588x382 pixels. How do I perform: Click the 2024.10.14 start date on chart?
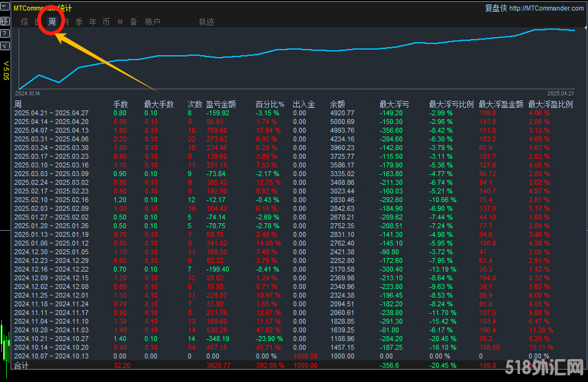pyautogui.click(x=28, y=93)
